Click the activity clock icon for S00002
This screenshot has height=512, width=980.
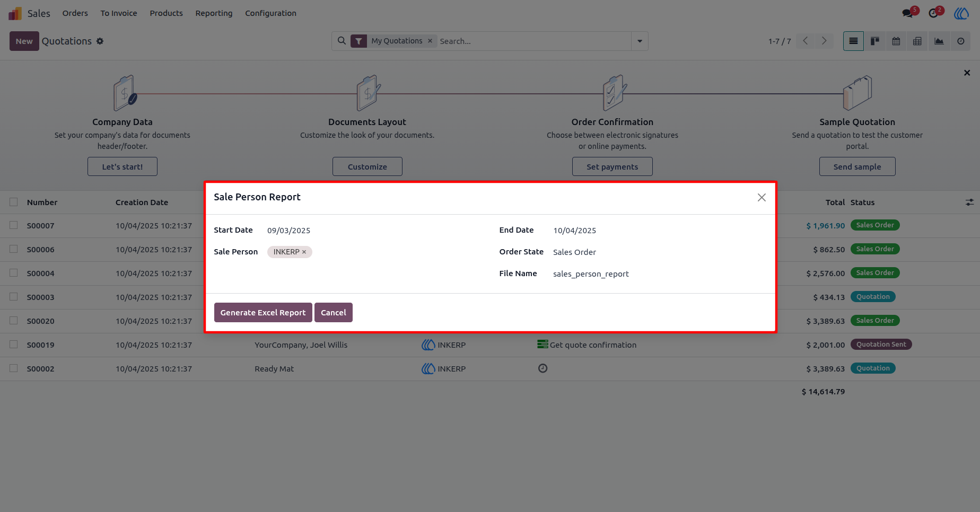(x=542, y=368)
